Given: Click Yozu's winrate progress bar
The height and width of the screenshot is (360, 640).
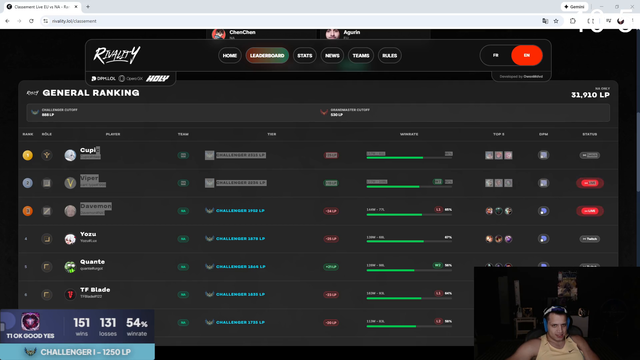Looking at the screenshot, I should 409,242.
